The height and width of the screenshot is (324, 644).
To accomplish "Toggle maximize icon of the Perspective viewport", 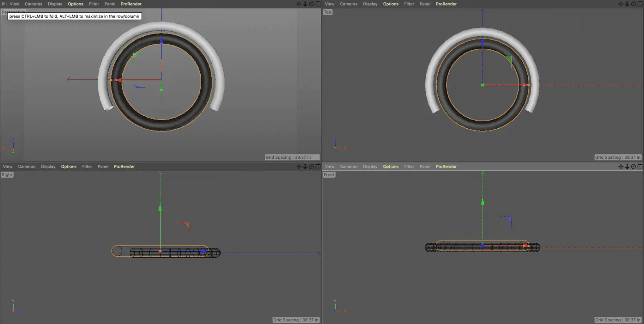I will click(318, 4).
